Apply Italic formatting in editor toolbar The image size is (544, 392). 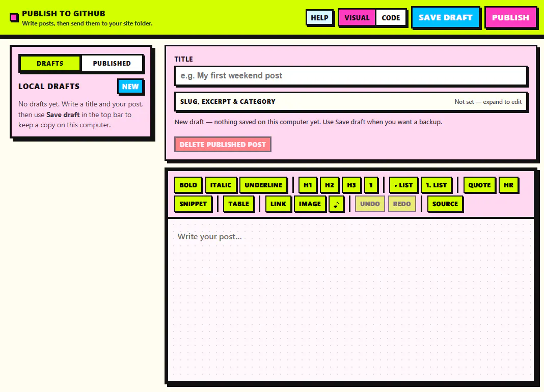point(221,185)
